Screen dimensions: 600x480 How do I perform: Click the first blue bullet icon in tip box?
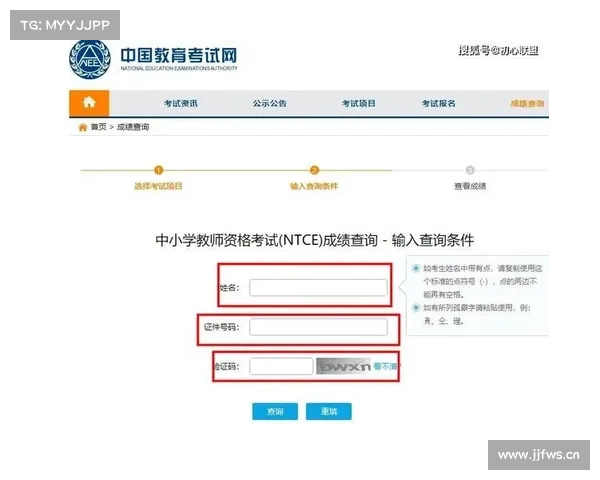[416, 268]
